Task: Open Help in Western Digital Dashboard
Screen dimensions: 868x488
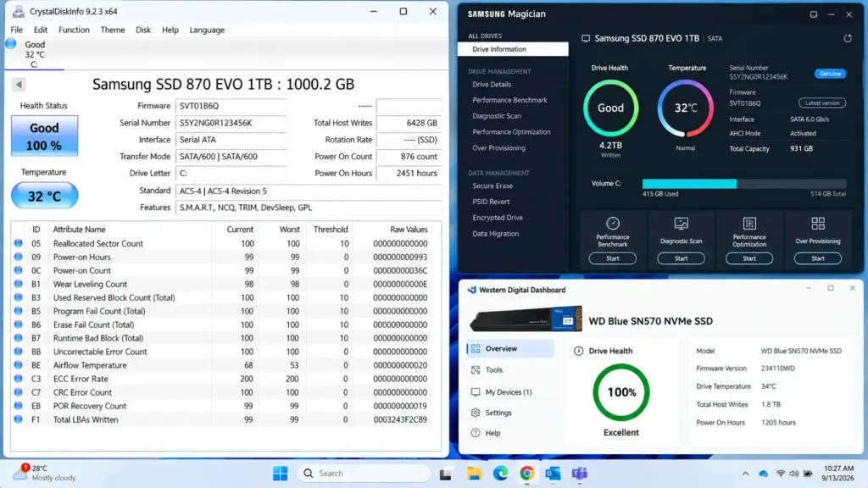Action: 486,433
